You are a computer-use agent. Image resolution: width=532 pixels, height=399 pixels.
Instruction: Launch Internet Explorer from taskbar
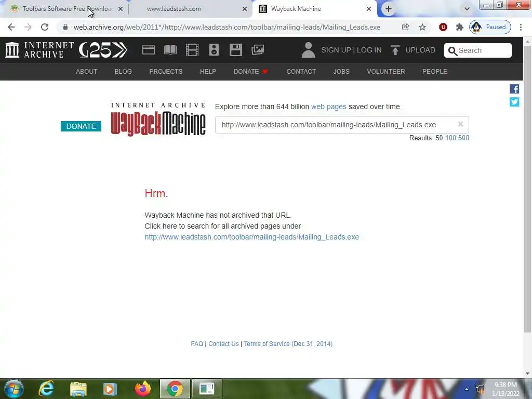point(46,389)
